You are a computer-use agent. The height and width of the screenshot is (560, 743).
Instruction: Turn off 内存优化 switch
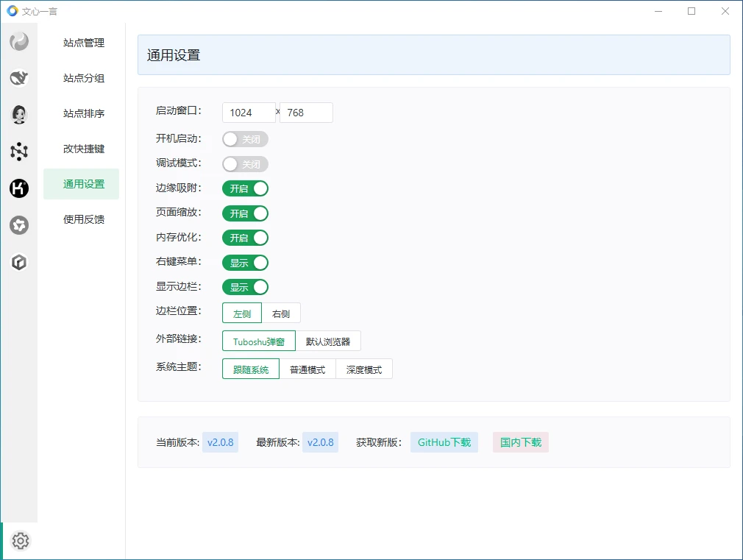245,238
